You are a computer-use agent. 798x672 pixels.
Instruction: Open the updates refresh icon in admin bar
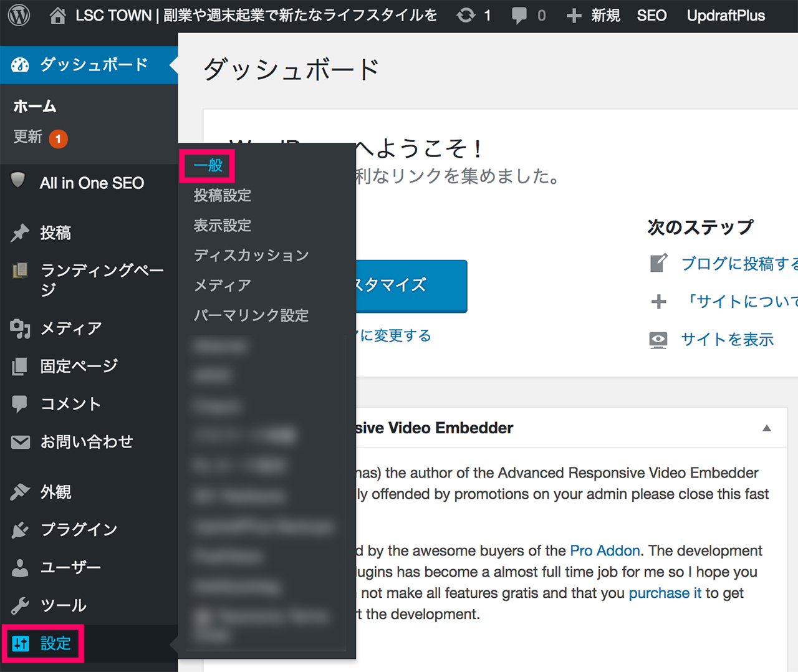[x=466, y=15]
